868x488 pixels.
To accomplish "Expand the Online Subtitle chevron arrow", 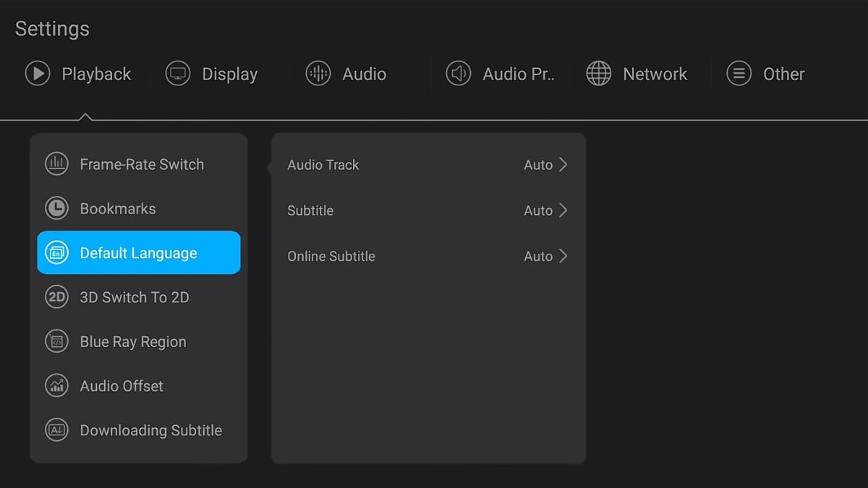I will (563, 256).
